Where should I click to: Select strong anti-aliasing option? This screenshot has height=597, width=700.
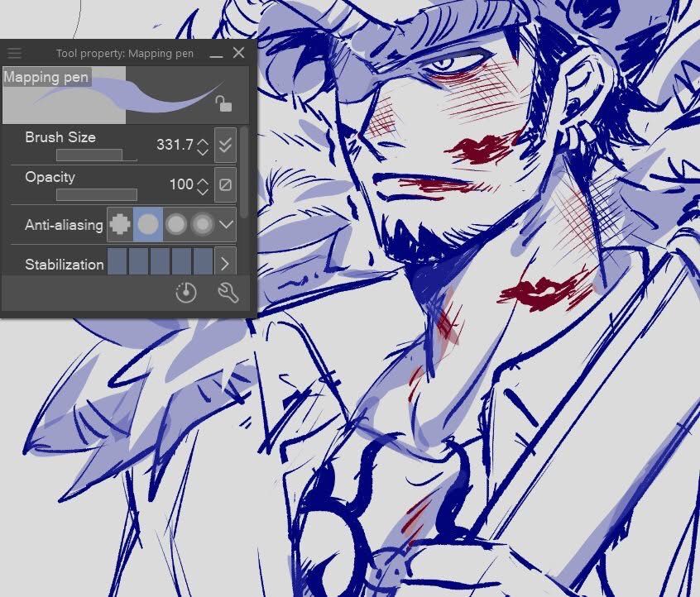click(x=203, y=224)
